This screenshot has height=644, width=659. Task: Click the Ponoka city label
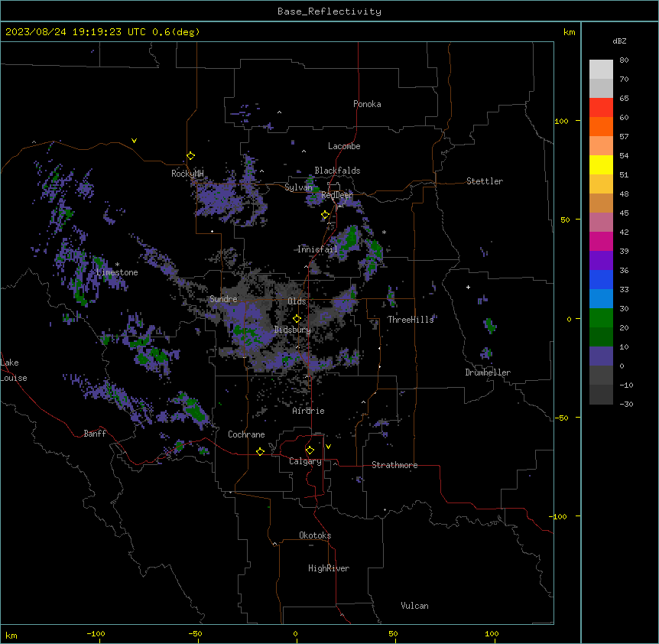coord(367,104)
